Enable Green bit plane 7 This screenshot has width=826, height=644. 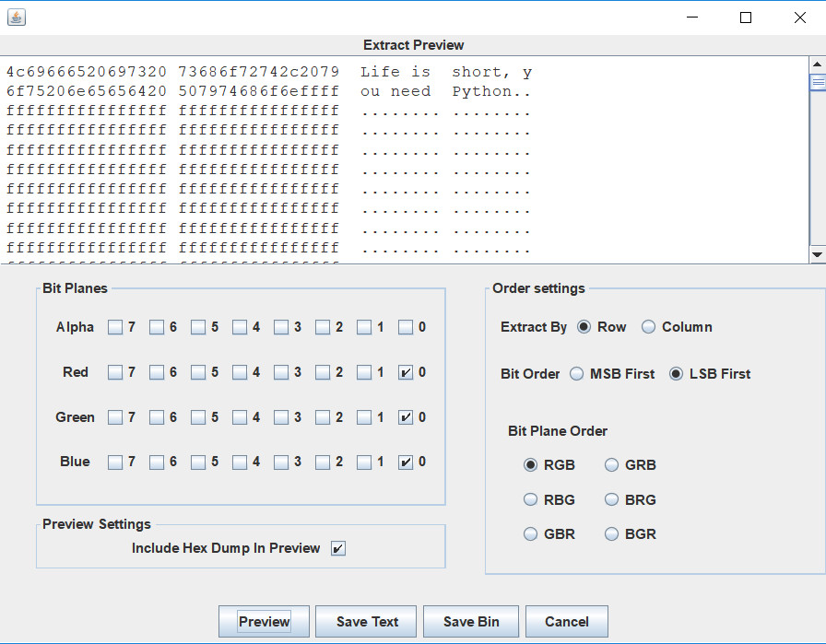tap(114, 417)
